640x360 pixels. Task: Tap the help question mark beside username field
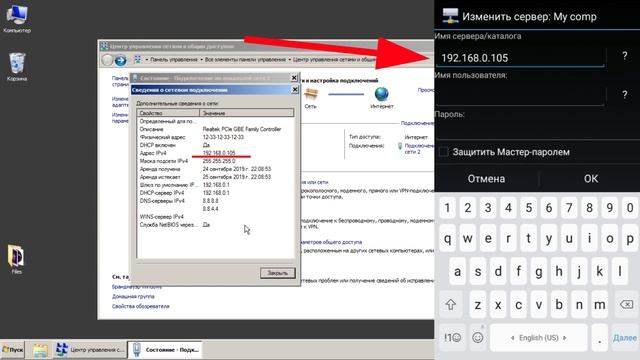coord(624,94)
